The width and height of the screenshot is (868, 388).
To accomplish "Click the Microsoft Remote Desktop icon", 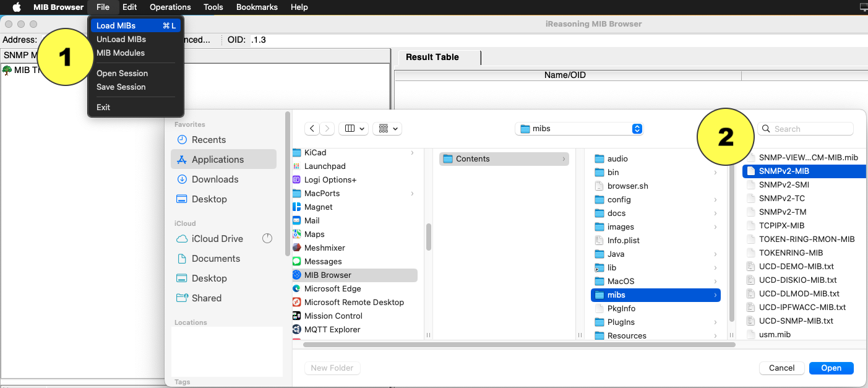I will (x=296, y=302).
